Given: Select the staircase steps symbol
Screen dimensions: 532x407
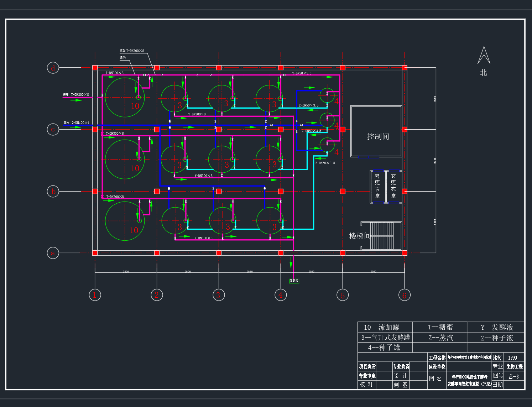Looking at the screenshot, I should point(382,236).
